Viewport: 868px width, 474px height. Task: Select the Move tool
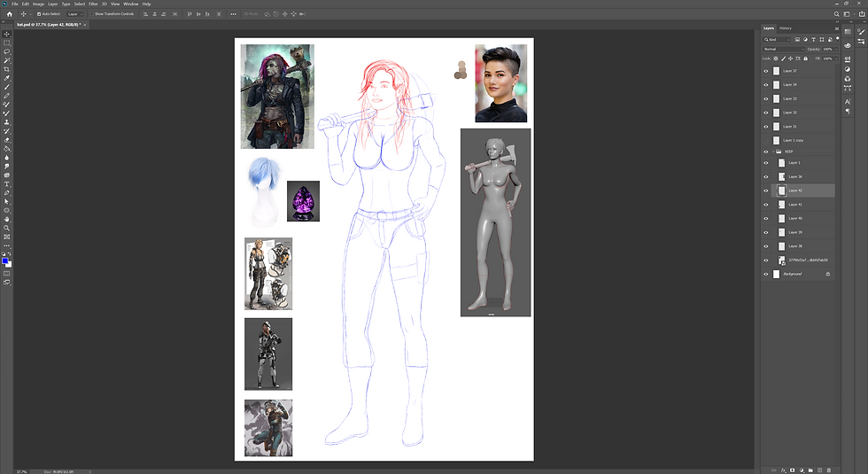pyautogui.click(x=7, y=34)
